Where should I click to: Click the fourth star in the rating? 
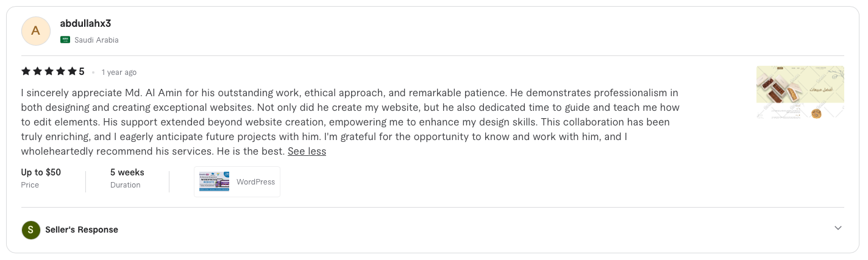pyautogui.click(x=60, y=72)
